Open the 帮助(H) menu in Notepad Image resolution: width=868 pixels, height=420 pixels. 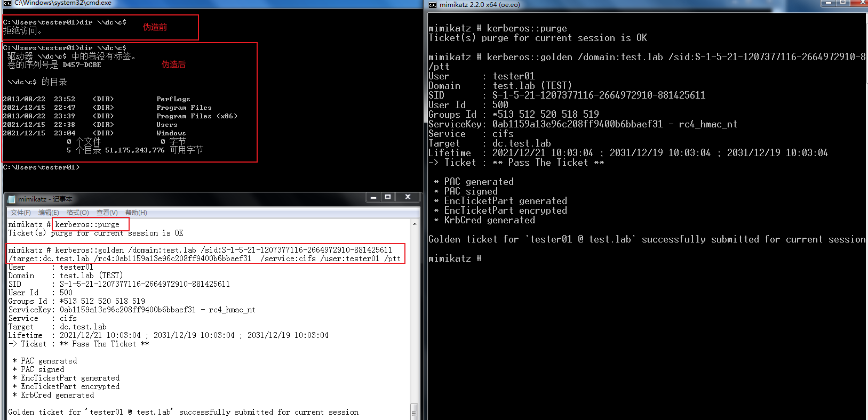tap(136, 213)
